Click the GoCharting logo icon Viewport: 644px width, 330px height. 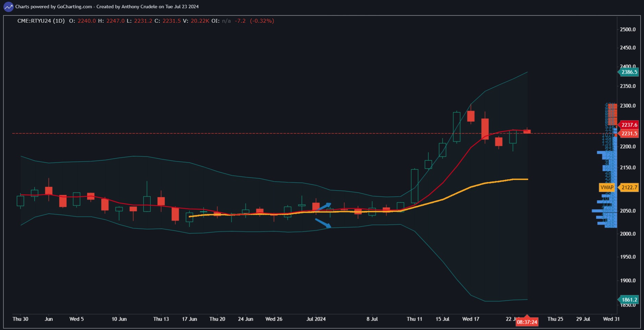(8, 7)
